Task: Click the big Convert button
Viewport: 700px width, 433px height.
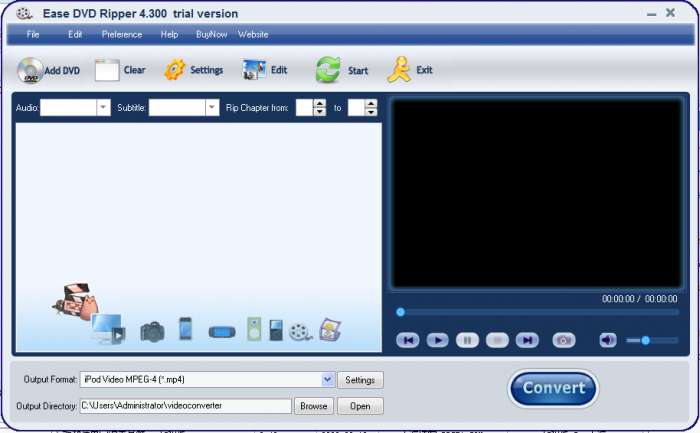Action: (x=553, y=388)
